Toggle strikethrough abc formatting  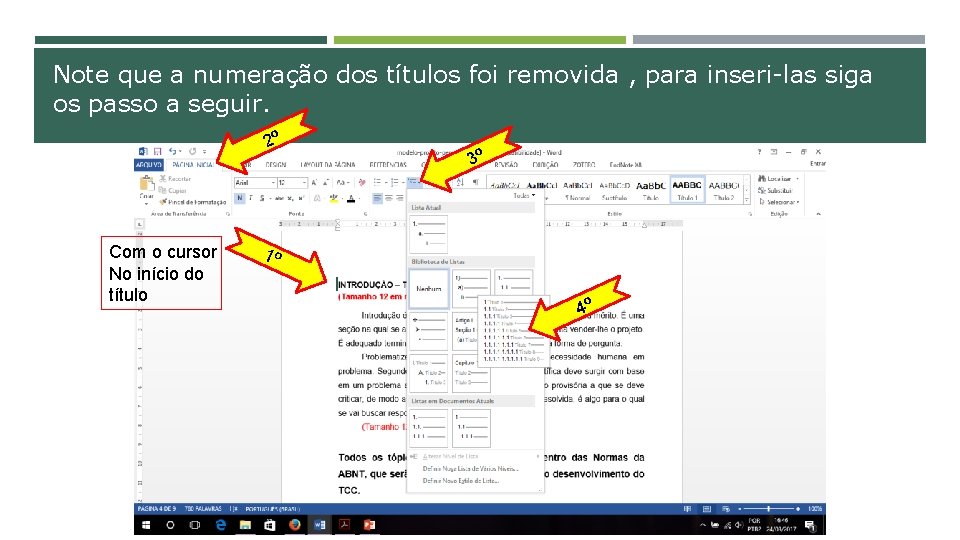point(279,198)
